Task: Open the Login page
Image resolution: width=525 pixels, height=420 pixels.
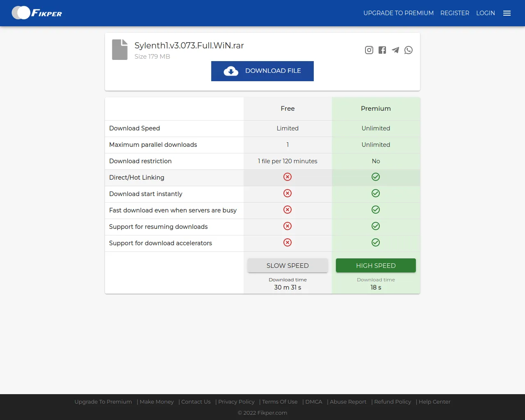Action: 485,13
